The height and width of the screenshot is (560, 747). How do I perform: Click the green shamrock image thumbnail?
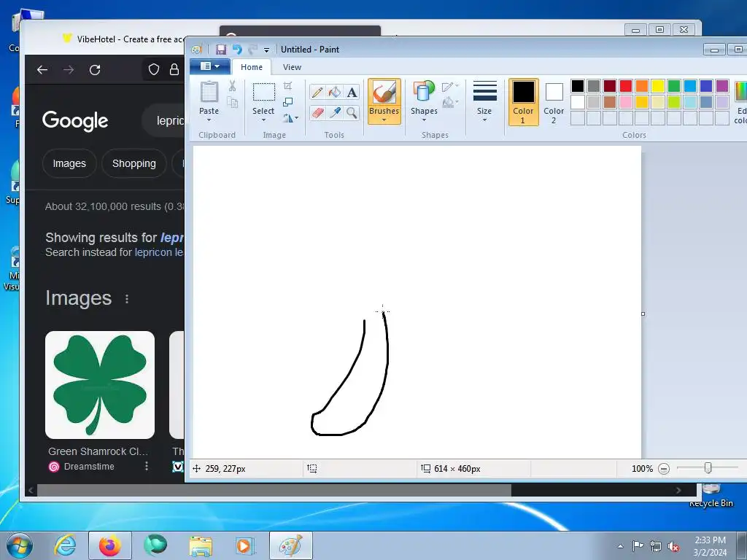click(99, 385)
